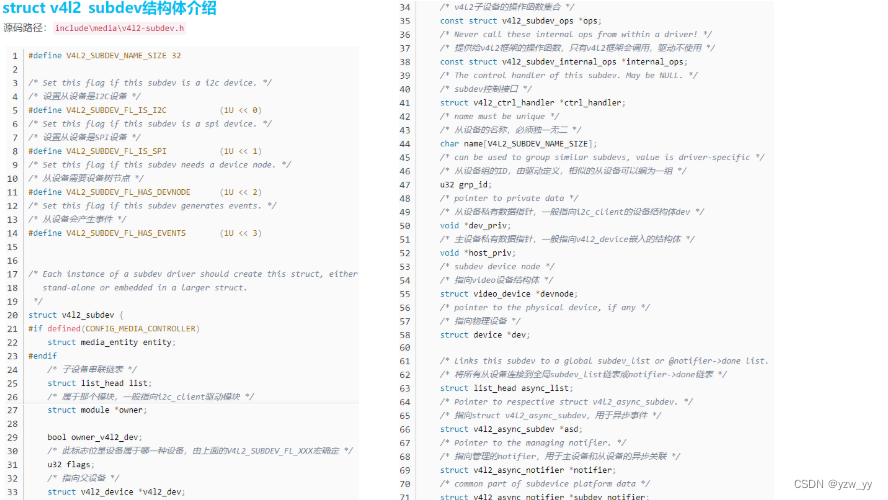Click the line "struct module *owner;"

(x=97, y=410)
